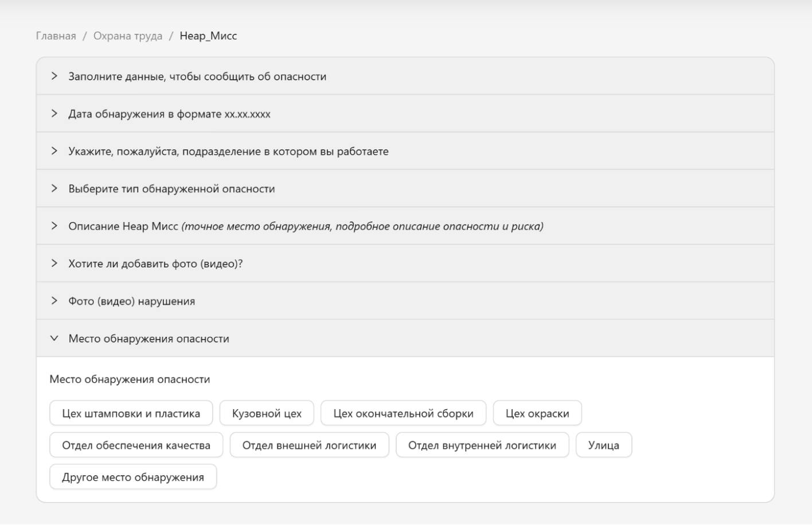This screenshot has width=812, height=525.
Task: Choose 'Кузовной цех' location option
Action: 267,413
